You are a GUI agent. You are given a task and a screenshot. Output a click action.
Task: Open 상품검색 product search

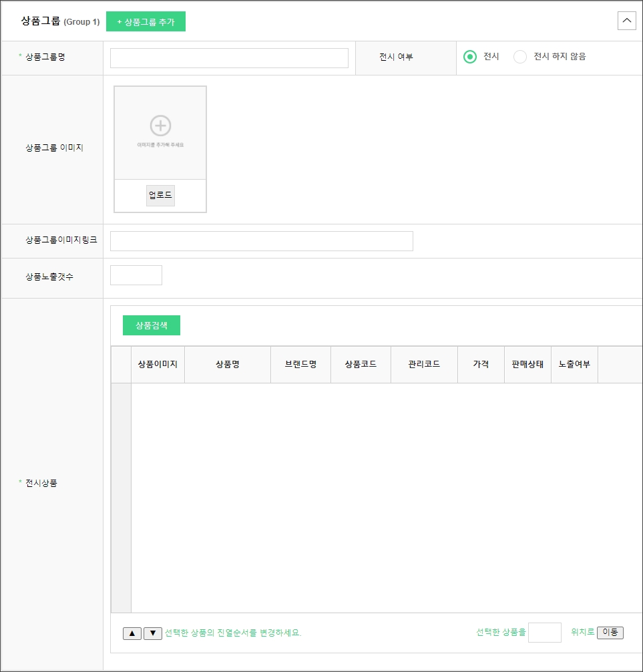tap(152, 325)
